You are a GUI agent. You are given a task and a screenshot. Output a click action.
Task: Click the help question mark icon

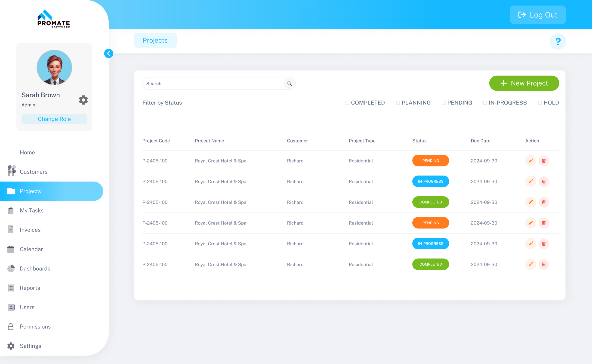coord(558,42)
